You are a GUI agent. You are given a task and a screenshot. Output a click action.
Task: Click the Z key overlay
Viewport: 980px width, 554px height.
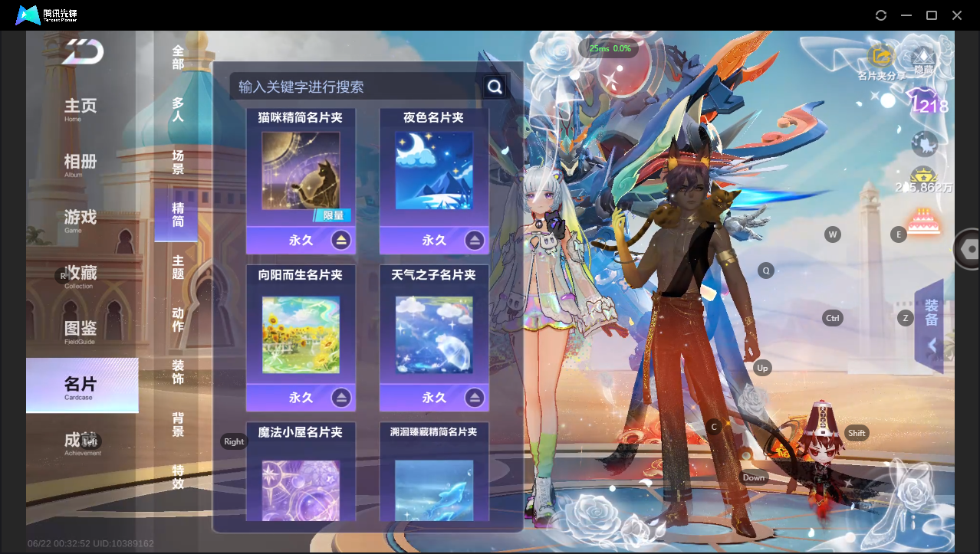click(906, 318)
